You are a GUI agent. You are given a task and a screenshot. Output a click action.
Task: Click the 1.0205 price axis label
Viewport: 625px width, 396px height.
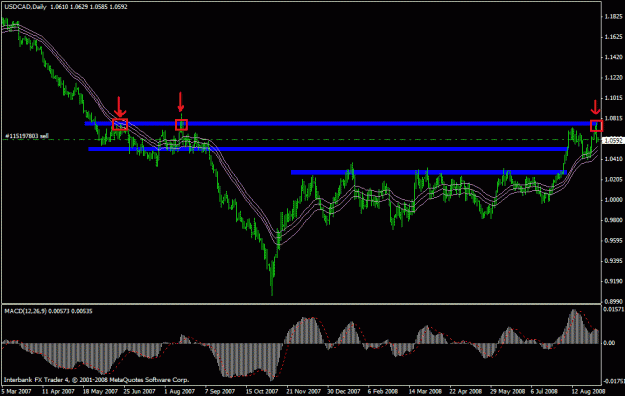coord(613,179)
